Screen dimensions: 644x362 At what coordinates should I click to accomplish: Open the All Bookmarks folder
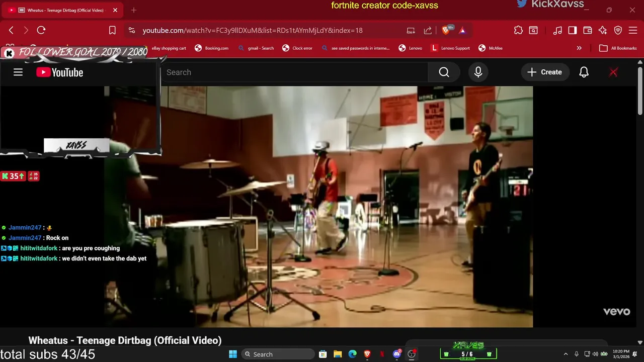[618, 48]
